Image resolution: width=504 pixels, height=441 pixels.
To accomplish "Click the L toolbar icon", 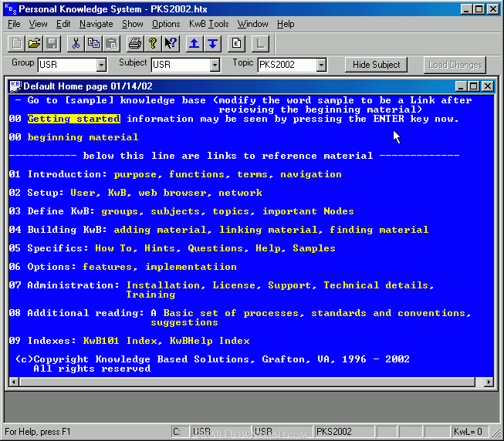I will (260, 43).
